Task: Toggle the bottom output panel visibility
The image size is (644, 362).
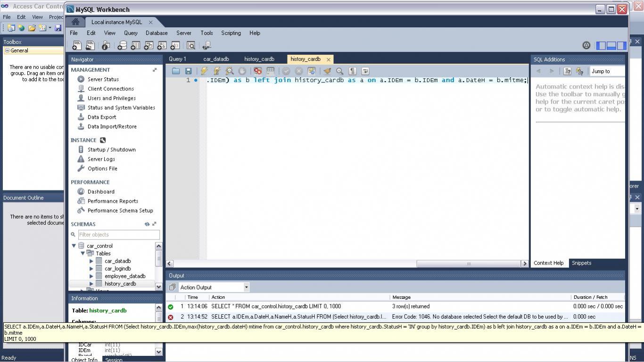Action: click(611, 46)
